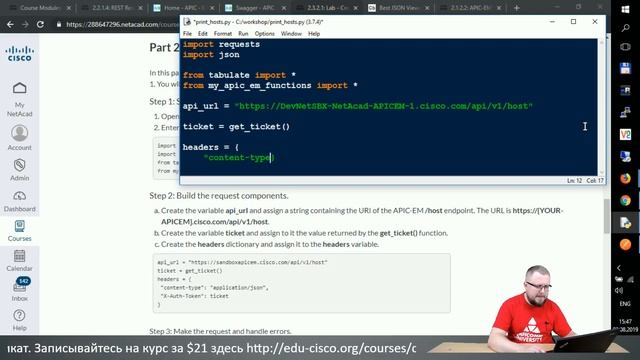
Task: Click the ticket = get_ticket() line
Action: coord(236,127)
